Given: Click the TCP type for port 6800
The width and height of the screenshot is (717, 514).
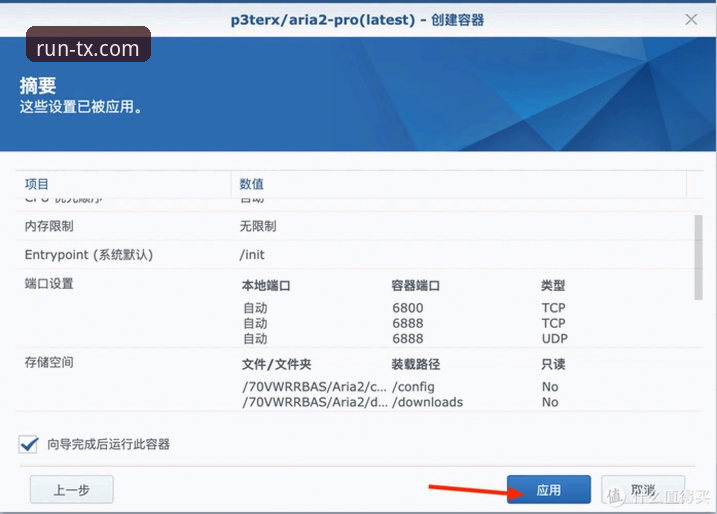Looking at the screenshot, I should pos(553,308).
